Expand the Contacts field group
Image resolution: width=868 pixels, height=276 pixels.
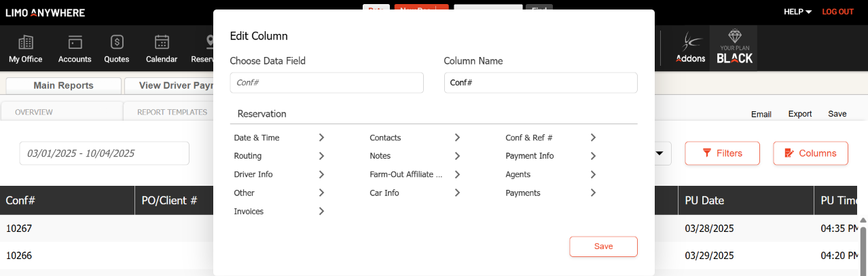tap(414, 138)
